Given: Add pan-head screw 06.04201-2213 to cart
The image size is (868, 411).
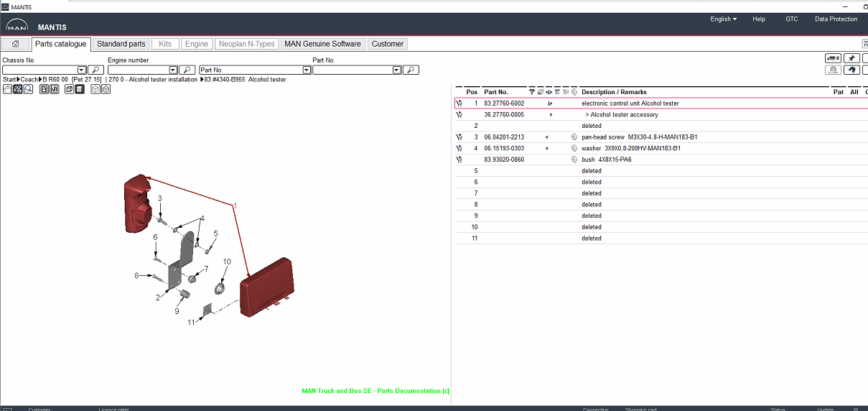Looking at the screenshot, I should click(459, 137).
